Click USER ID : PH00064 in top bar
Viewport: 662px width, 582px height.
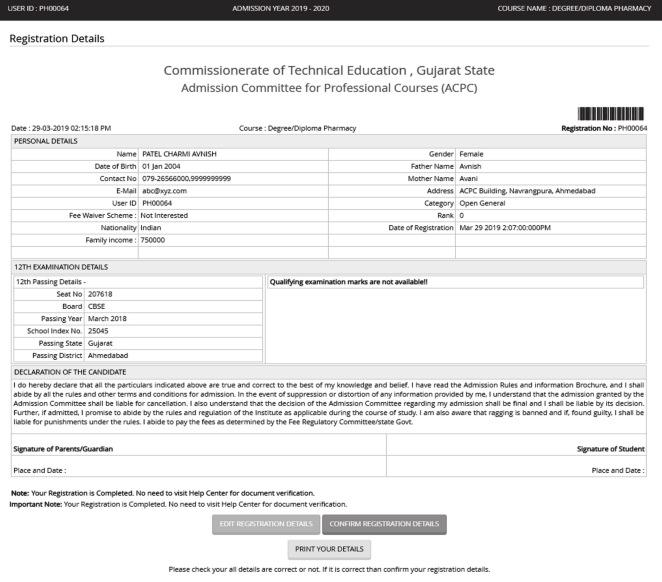coord(38,8)
